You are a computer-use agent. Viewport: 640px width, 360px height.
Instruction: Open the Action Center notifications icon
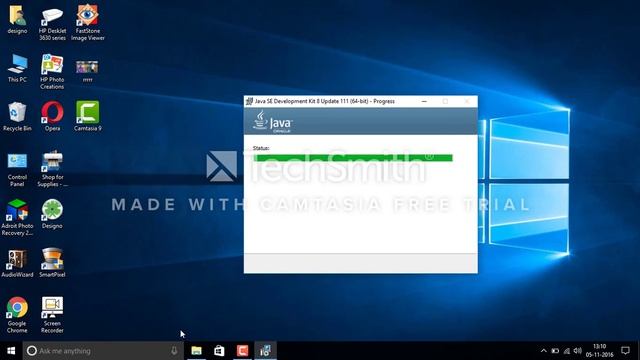coord(625,351)
